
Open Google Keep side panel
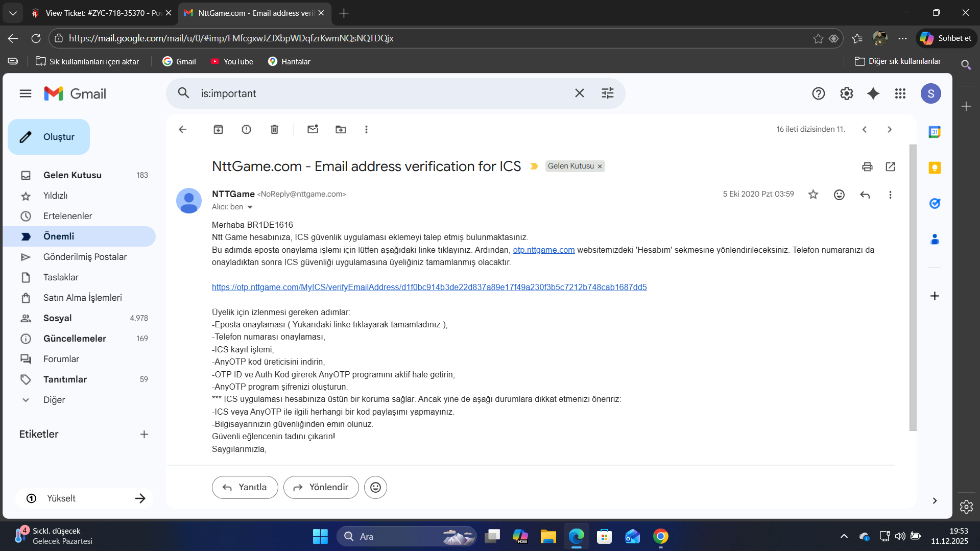pos(935,168)
